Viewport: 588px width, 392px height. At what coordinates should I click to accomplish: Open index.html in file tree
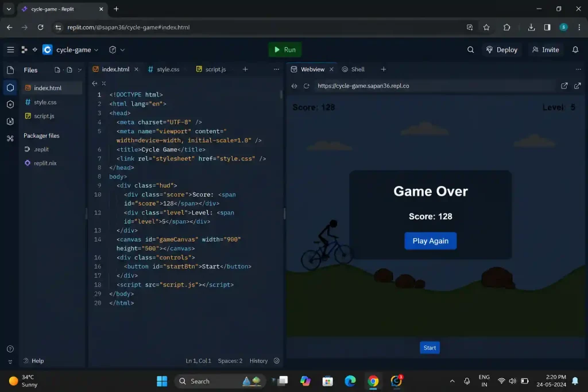[52, 88]
